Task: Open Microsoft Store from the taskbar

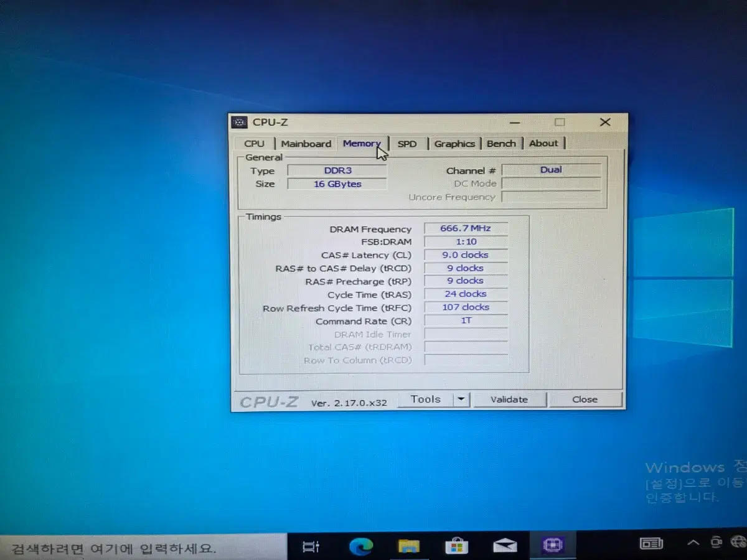Action: [x=457, y=547]
